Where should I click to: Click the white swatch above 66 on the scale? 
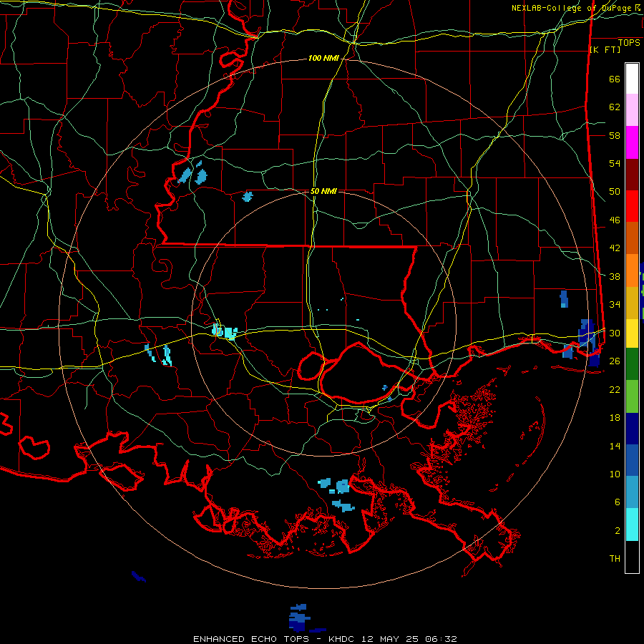pos(632,79)
